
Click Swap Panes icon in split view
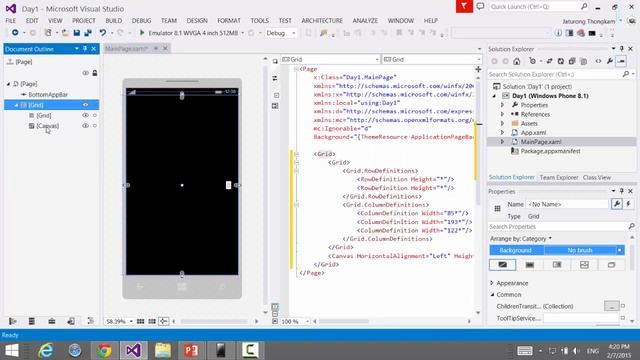coord(275,78)
